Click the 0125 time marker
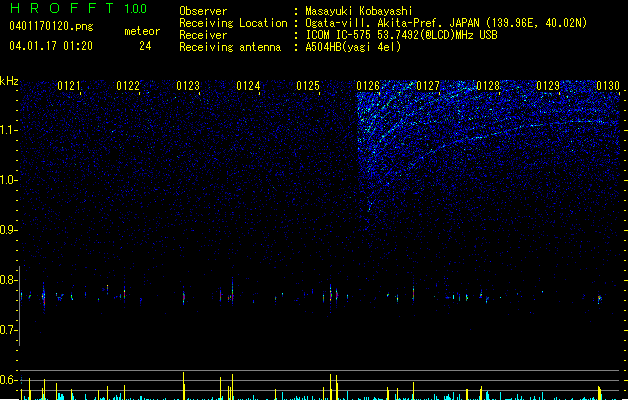 [308, 86]
